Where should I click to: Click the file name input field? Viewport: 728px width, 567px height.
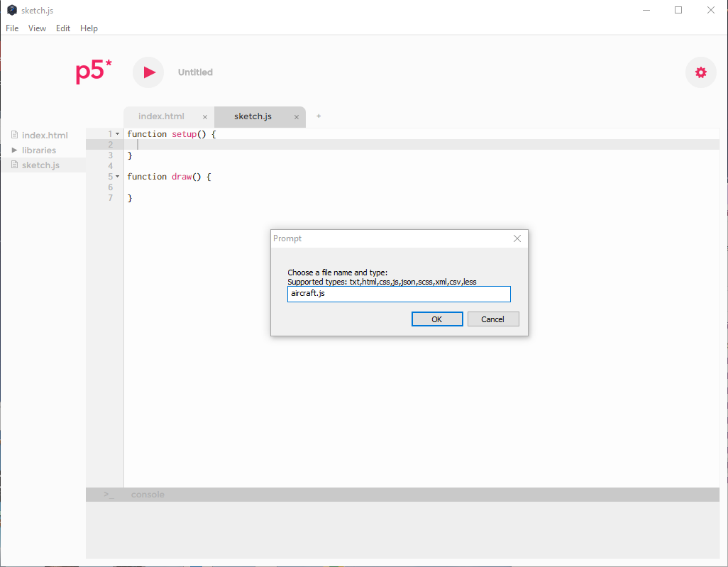[399, 294]
